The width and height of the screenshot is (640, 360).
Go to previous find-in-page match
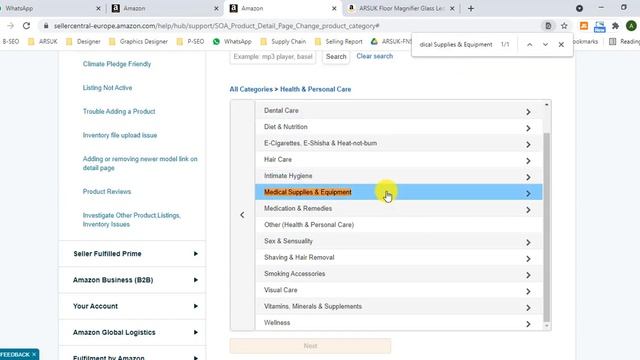click(x=529, y=44)
